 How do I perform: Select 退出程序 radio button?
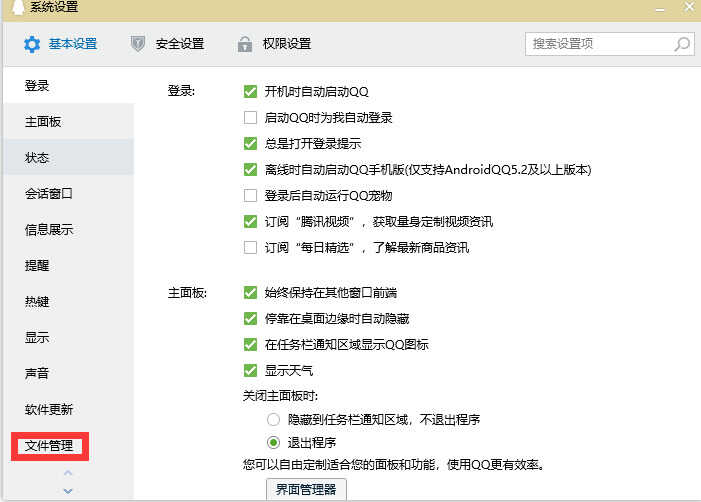point(273,443)
